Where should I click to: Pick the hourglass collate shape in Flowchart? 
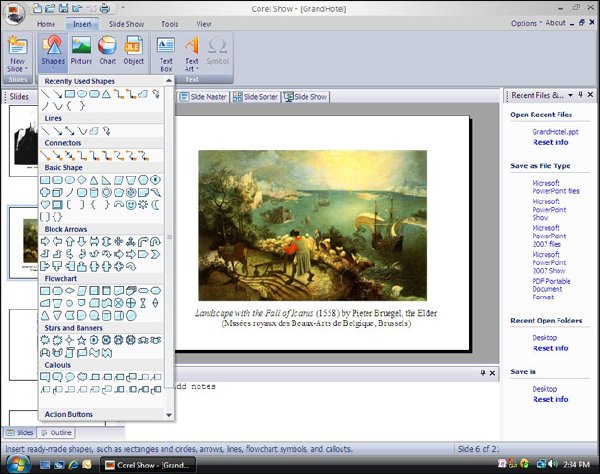tap(143, 303)
